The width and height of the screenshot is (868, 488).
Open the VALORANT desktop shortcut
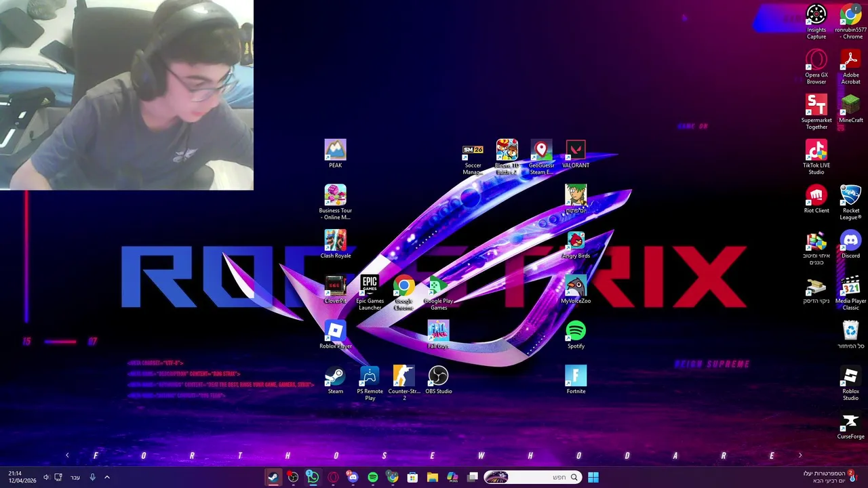point(576,154)
